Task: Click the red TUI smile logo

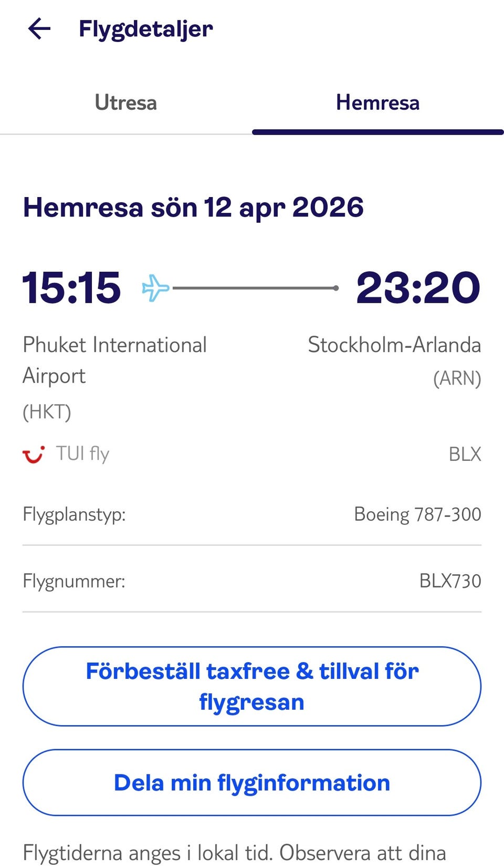Action: pos(34,454)
